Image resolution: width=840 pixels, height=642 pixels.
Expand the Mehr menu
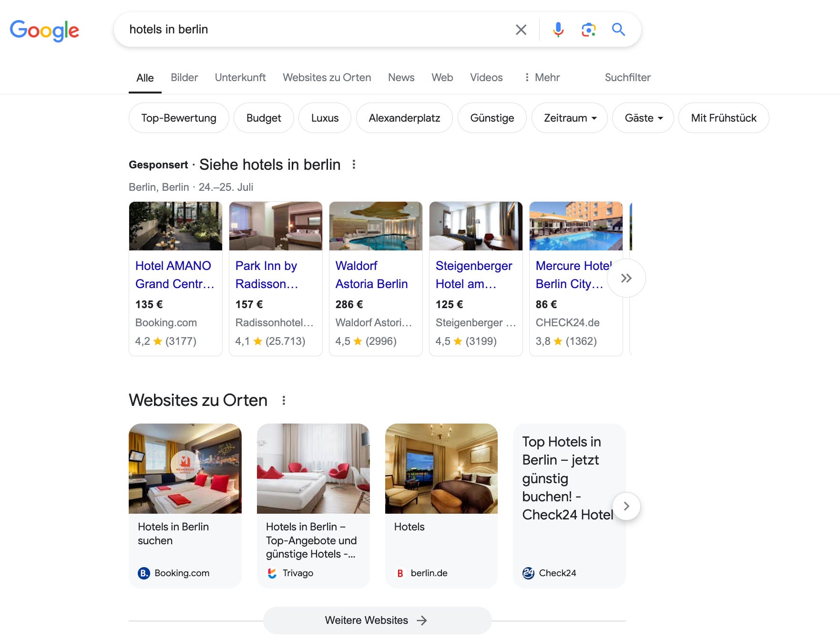(542, 77)
